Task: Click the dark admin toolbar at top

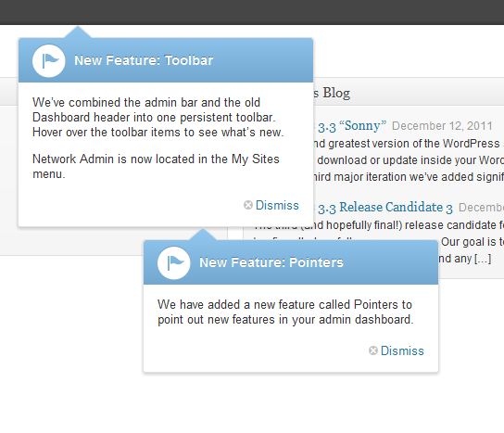Action: (252, 12)
